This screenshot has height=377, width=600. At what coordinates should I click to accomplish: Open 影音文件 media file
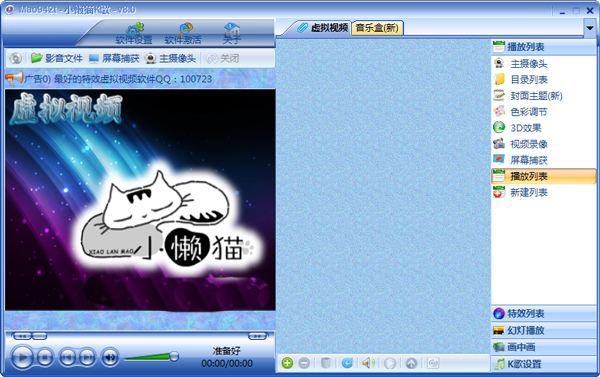click(57, 58)
